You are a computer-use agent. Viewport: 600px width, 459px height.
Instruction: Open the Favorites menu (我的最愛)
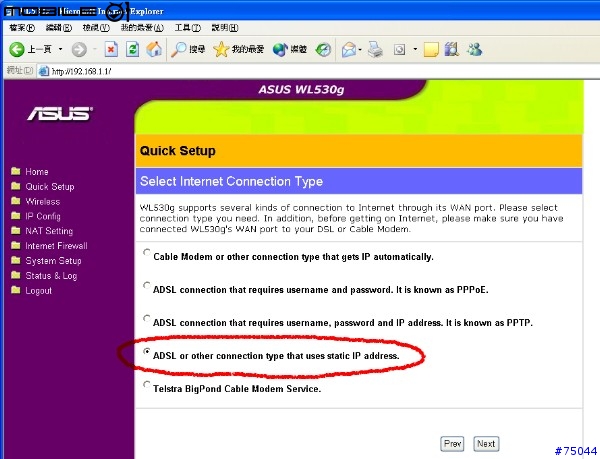tap(142, 28)
